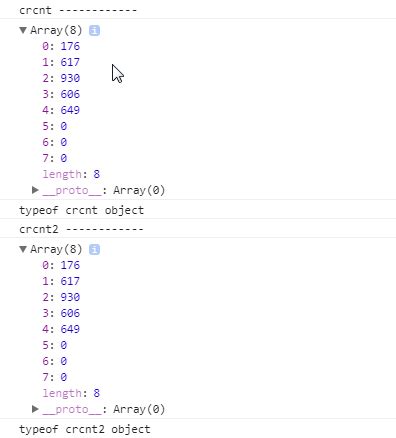The width and height of the screenshot is (396, 438).
Task: Click '5: 0' in the first array
Action: pos(55,126)
